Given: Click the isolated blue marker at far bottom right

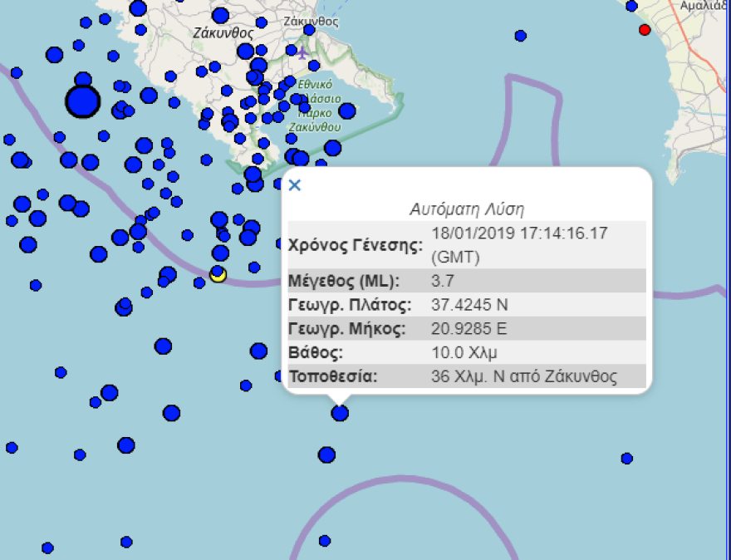Looking at the screenshot, I should point(627,458).
